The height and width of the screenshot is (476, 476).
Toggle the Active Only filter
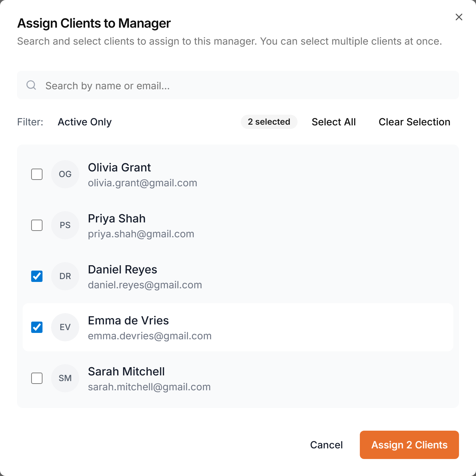coord(85,122)
